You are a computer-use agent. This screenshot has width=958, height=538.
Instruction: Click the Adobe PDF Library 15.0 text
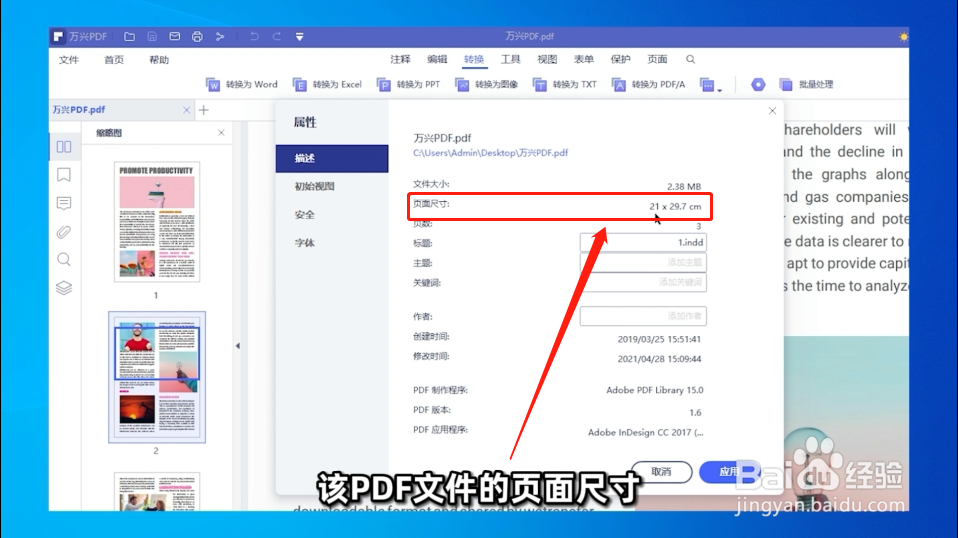click(x=654, y=390)
